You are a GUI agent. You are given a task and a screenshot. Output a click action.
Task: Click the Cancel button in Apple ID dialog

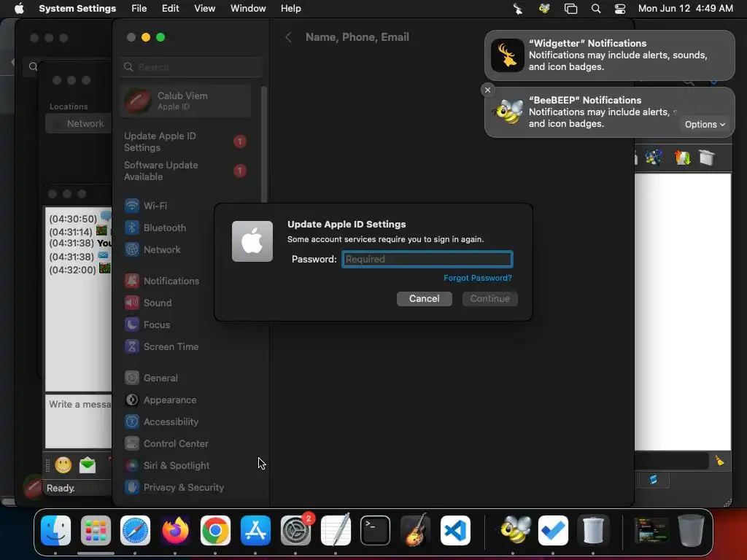[424, 298]
